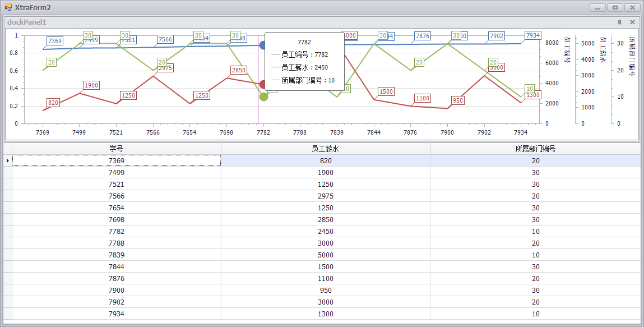Click the blue chart label 7902
The image size is (644, 327).
click(497, 36)
